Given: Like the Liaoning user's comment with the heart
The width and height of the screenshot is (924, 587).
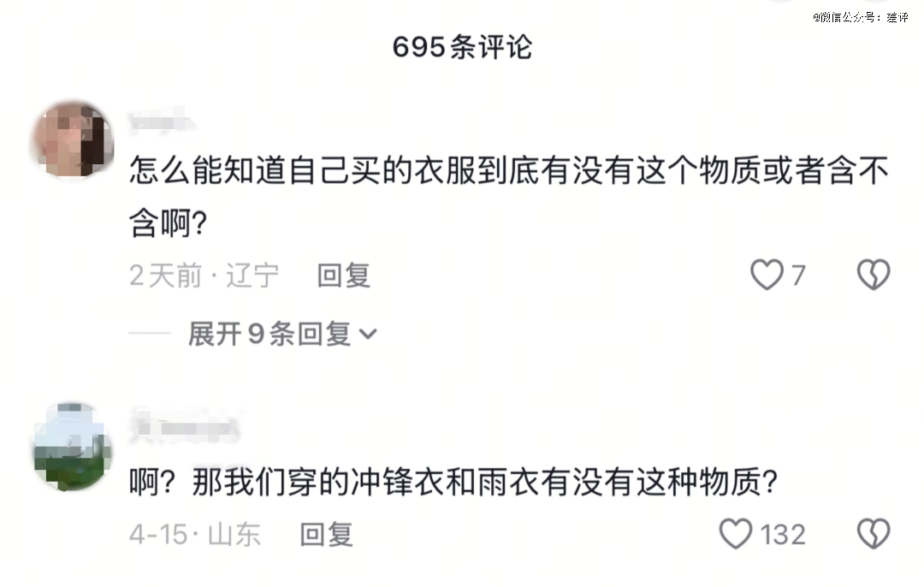Looking at the screenshot, I should pyautogui.click(x=767, y=276).
